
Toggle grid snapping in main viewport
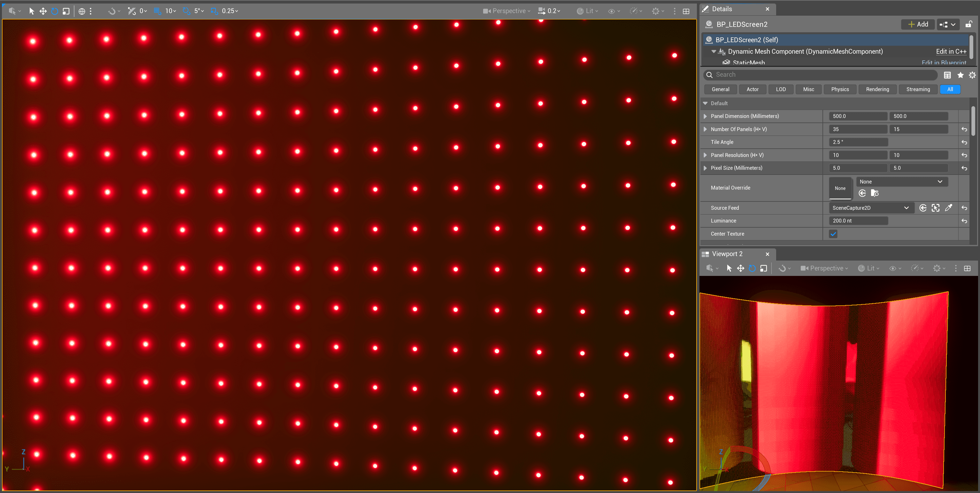tap(157, 11)
